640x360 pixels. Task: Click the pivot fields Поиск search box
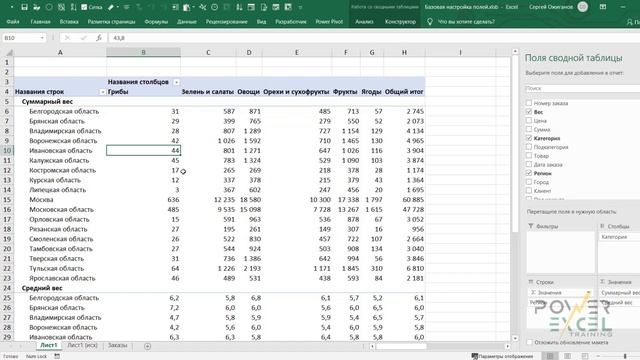[x=582, y=88]
